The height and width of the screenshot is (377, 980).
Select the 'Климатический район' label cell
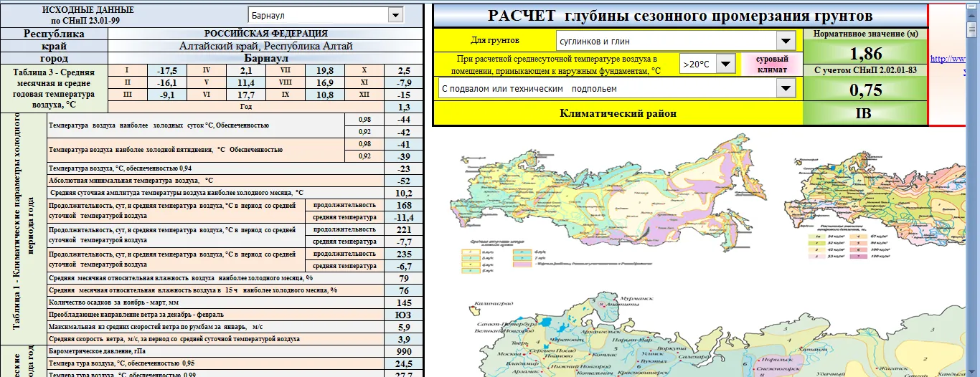pyautogui.click(x=618, y=113)
